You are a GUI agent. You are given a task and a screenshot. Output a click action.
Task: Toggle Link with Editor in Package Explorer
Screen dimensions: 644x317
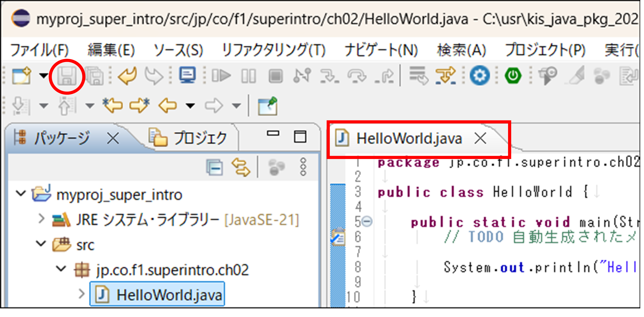pyautogui.click(x=241, y=167)
